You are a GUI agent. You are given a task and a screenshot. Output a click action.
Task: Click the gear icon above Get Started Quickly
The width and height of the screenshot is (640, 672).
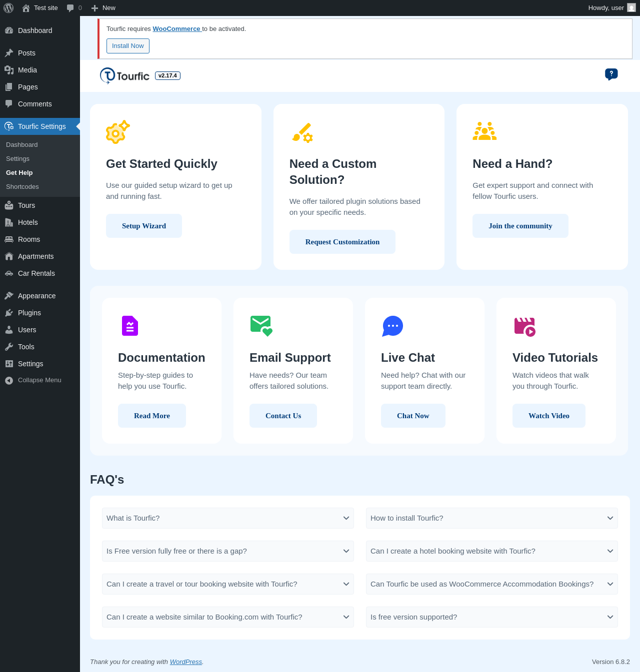tap(118, 132)
